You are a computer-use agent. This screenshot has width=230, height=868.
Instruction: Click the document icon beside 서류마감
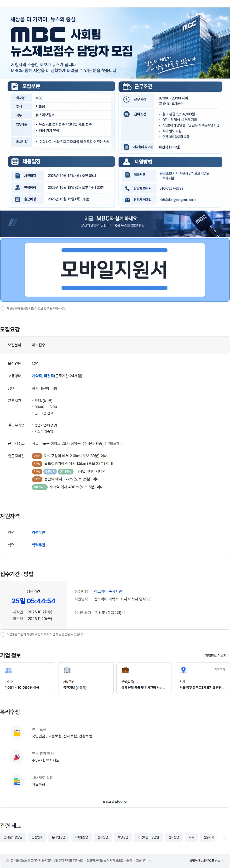click(x=17, y=176)
